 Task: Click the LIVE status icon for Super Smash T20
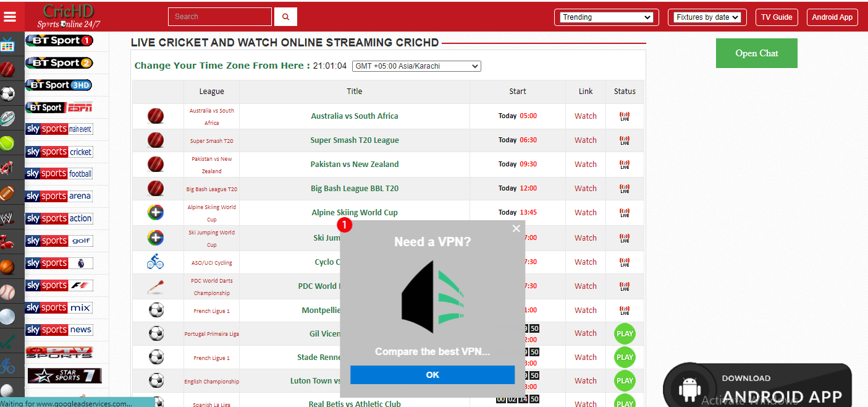625,140
